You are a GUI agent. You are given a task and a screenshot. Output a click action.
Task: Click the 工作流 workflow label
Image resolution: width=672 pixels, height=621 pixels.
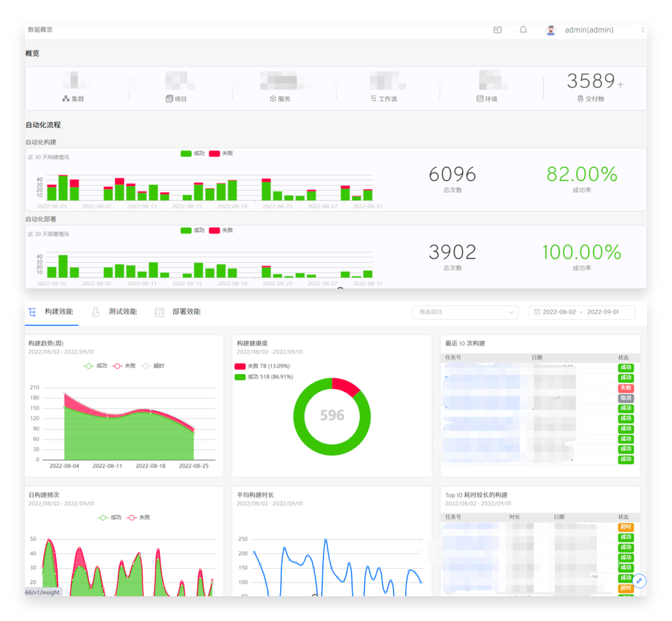[x=387, y=99]
